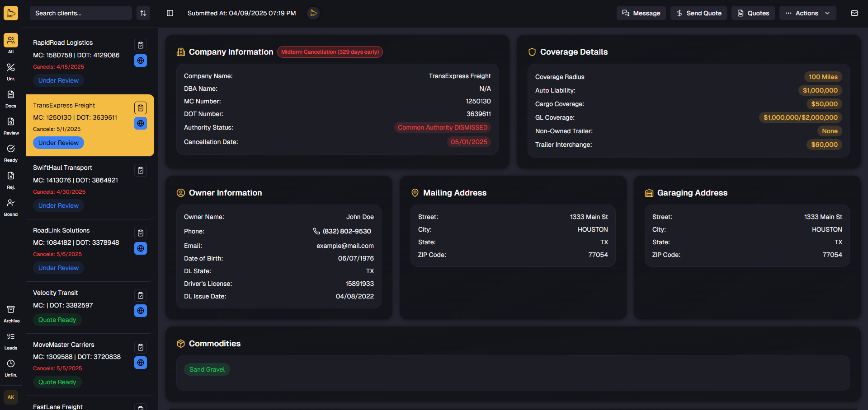The width and height of the screenshot is (868, 410).
Task: Collapse the client list using the panel toggle icon
Action: [x=170, y=13]
